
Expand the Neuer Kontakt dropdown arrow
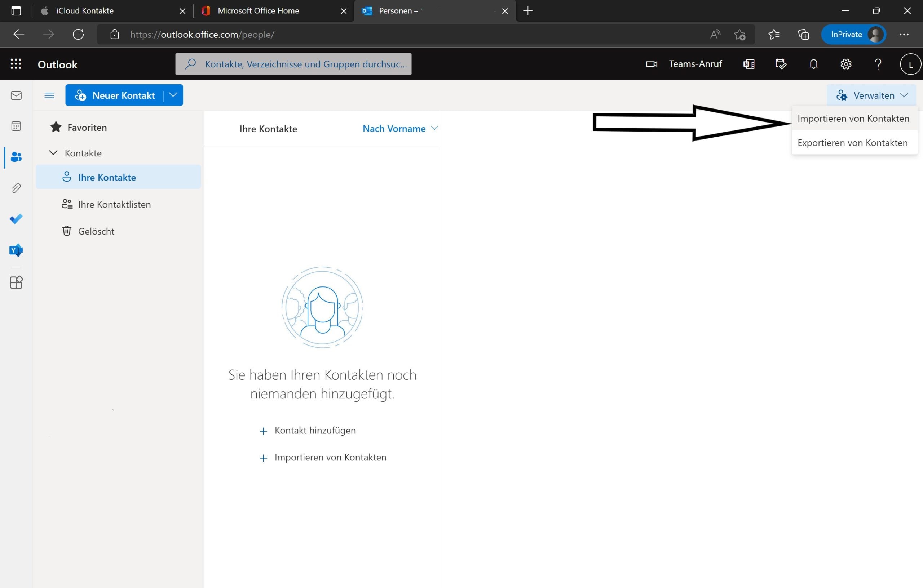click(x=173, y=95)
